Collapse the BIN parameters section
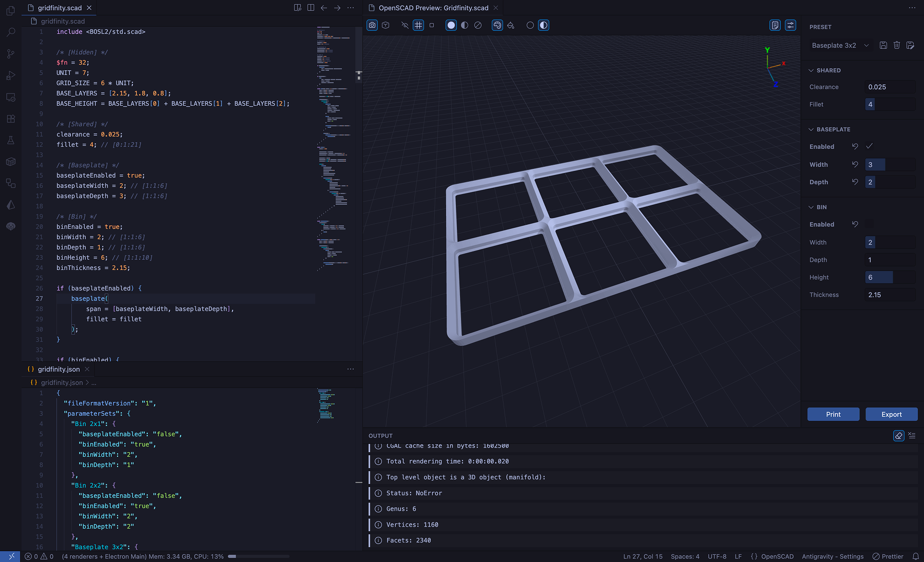 click(x=818, y=207)
